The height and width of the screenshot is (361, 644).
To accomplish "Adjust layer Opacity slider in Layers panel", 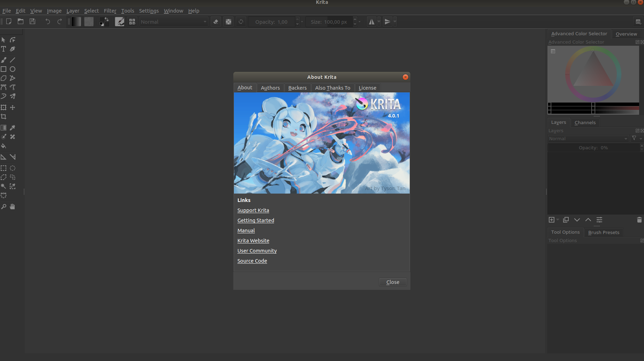I will point(593,148).
